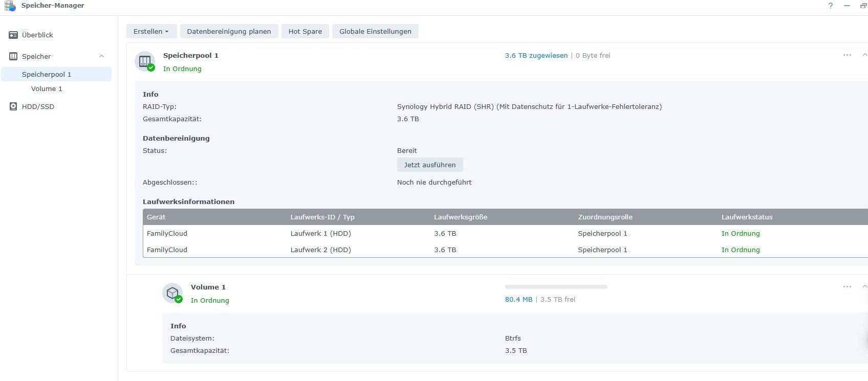Click the Speicher sidebar icon

click(x=13, y=56)
